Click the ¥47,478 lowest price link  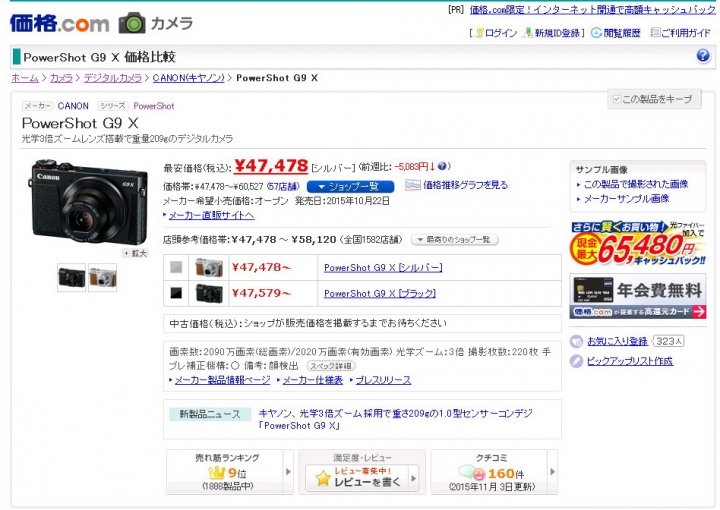[x=271, y=165]
